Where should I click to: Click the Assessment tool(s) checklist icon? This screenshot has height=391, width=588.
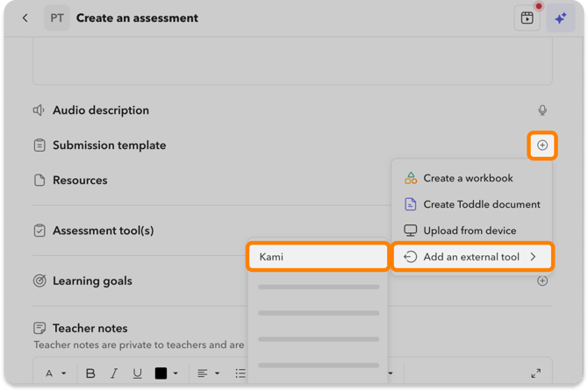point(39,231)
